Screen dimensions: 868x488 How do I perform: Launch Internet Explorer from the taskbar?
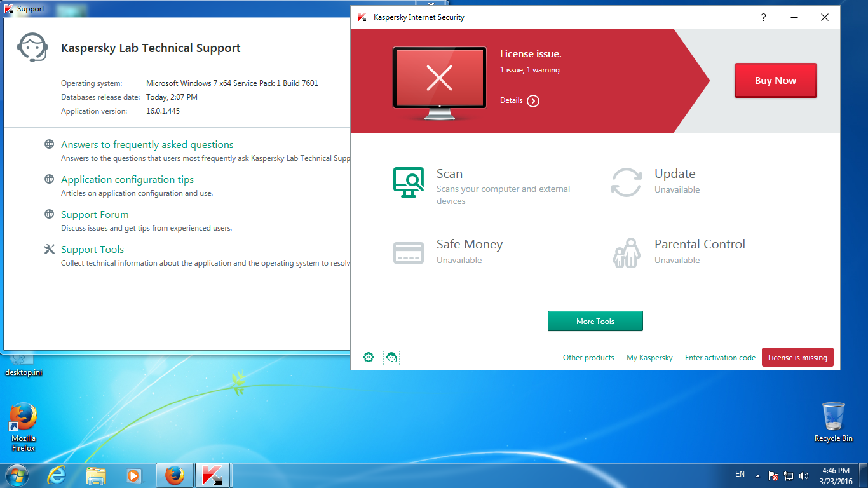point(57,475)
